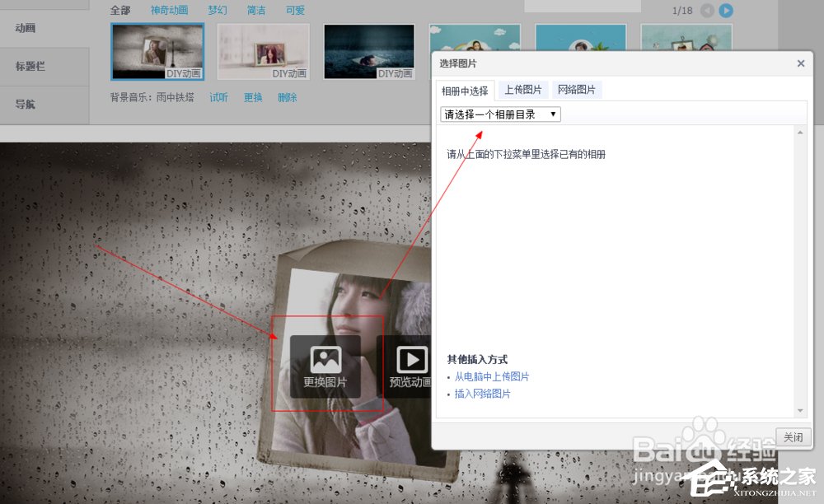The width and height of the screenshot is (824, 504).
Task: Click the next page arrow beside 1/18
Action: [725, 10]
